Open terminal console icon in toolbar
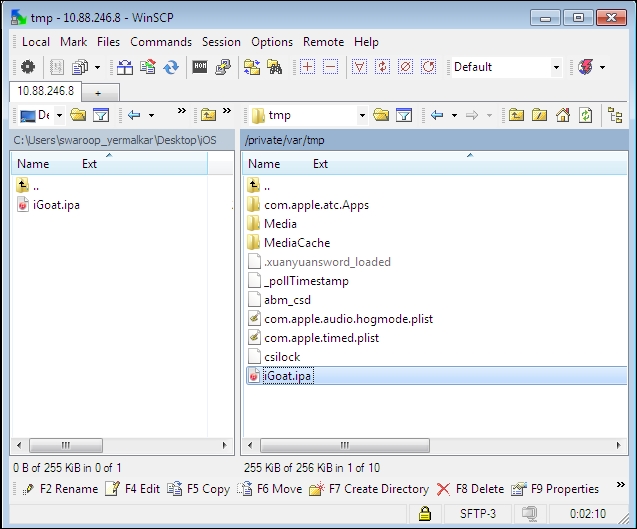The width and height of the screenshot is (637, 529). point(200,67)
